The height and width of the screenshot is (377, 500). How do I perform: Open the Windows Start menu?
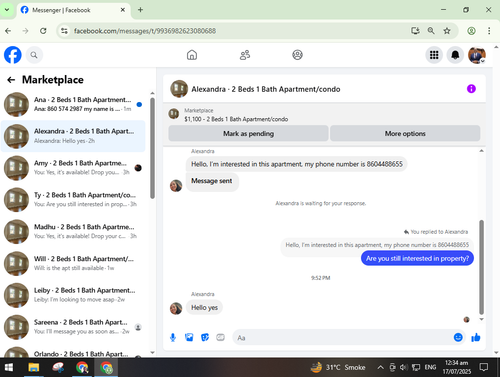(x=9, y=367)
